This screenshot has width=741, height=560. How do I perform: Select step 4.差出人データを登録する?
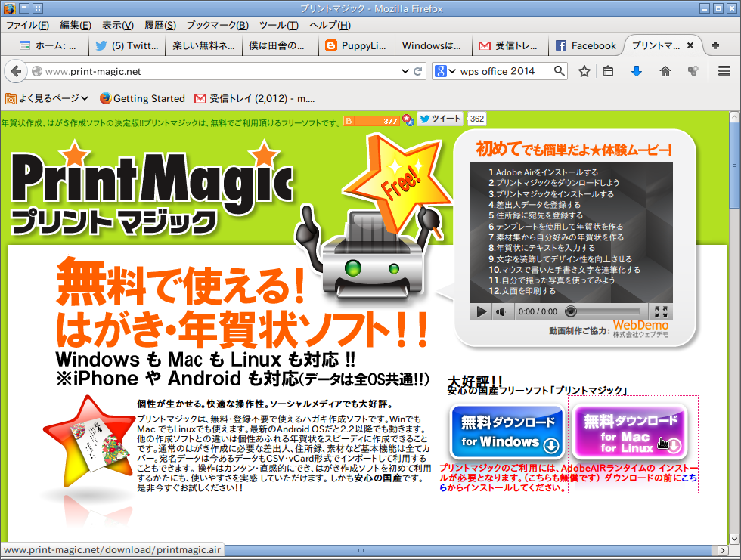[x=535, y=205]
